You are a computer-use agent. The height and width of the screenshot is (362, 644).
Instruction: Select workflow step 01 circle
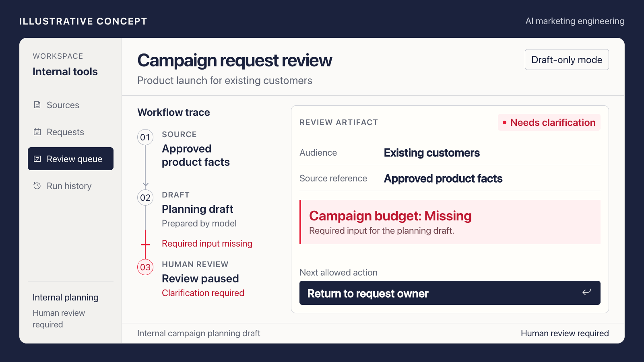tap(145, 137)
